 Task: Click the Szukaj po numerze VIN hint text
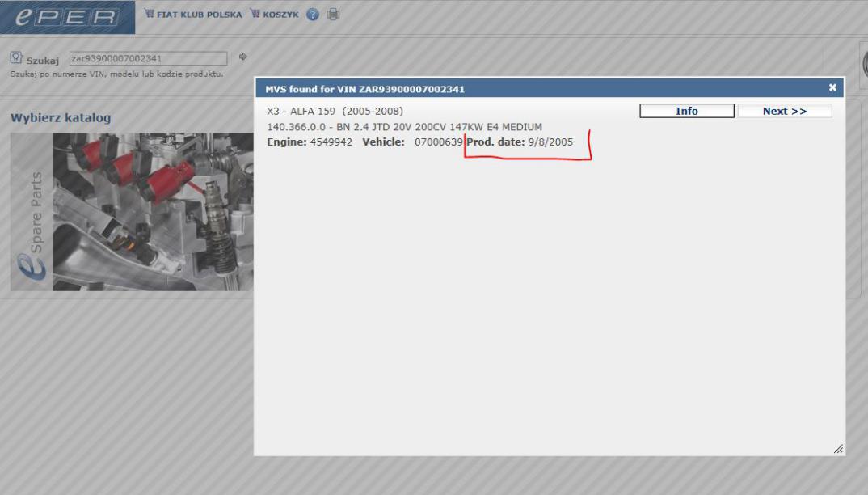point(117,74)
